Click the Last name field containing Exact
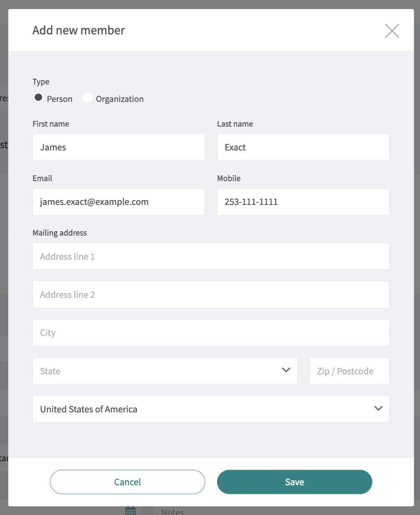 coord(303,147)
